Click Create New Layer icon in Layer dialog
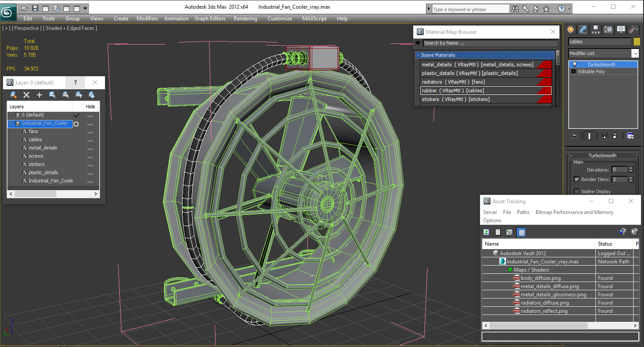This screenshot has width=644, height=347. 13,95
